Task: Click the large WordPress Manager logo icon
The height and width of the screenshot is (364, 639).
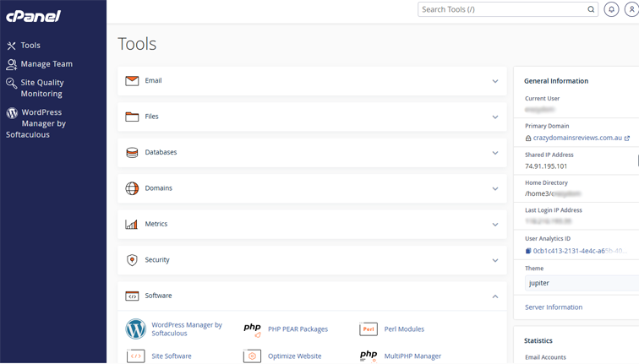Action: [x=136, y=329]
